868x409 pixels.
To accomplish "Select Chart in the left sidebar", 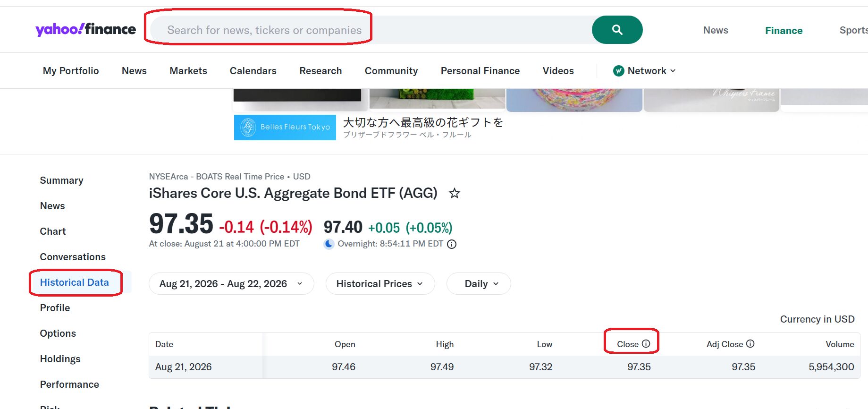I will 53,231.
